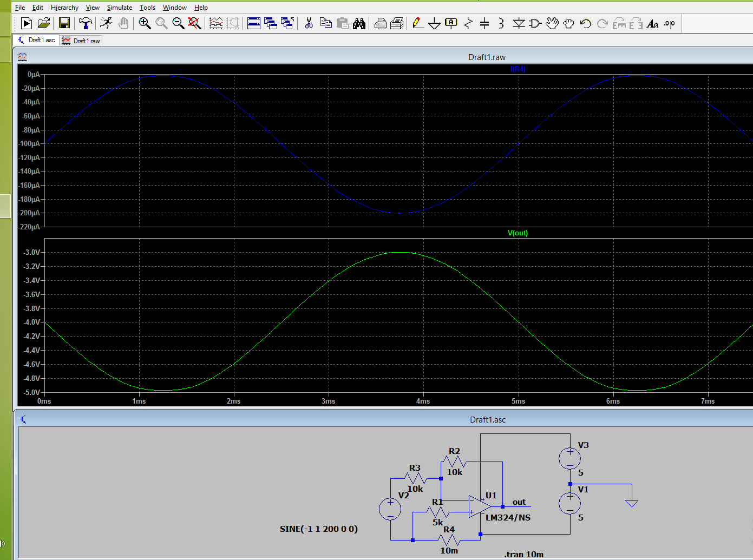Switch to the Draft1.raw tab

coord(81,41)
